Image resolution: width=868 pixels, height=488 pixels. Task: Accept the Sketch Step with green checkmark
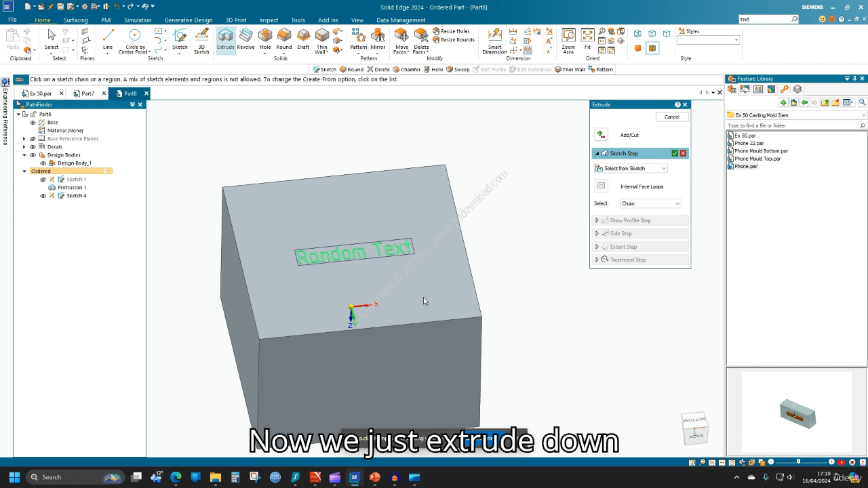(x=675, y=153)
